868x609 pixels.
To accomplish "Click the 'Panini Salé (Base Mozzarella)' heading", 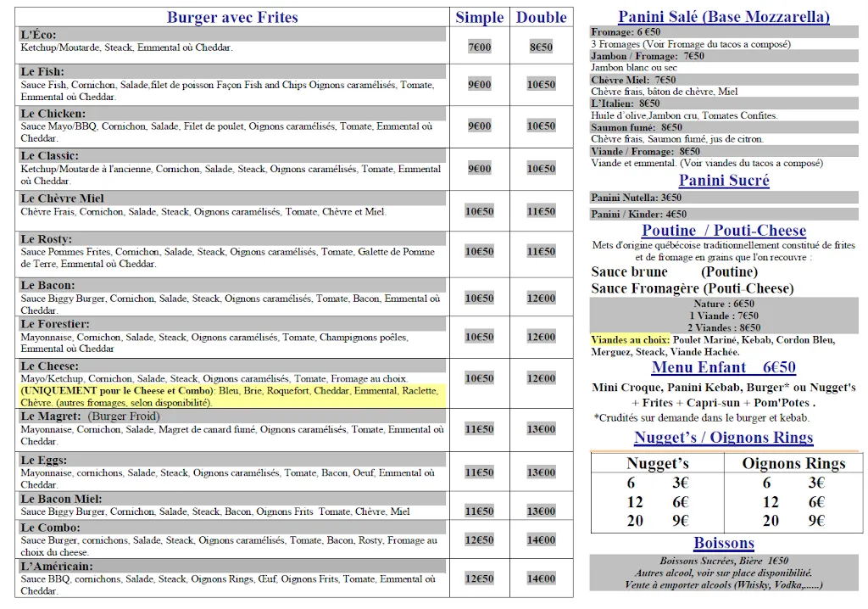I will 723,16.
